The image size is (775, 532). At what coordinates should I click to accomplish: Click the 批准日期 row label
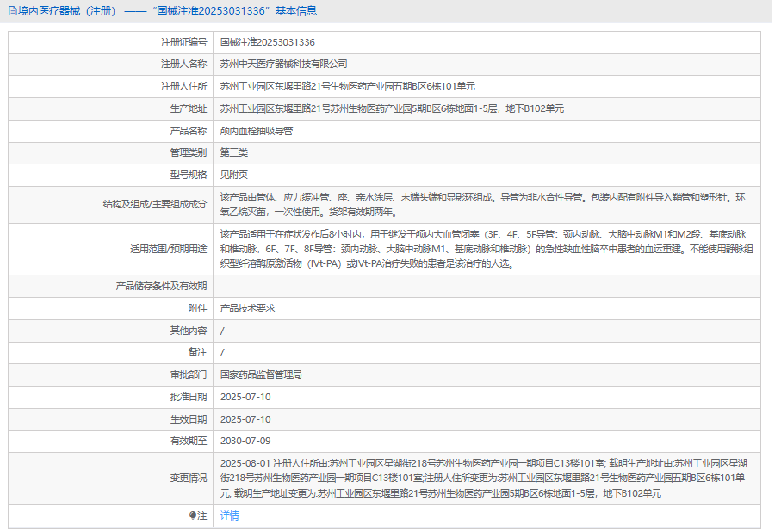coord(188,397)
